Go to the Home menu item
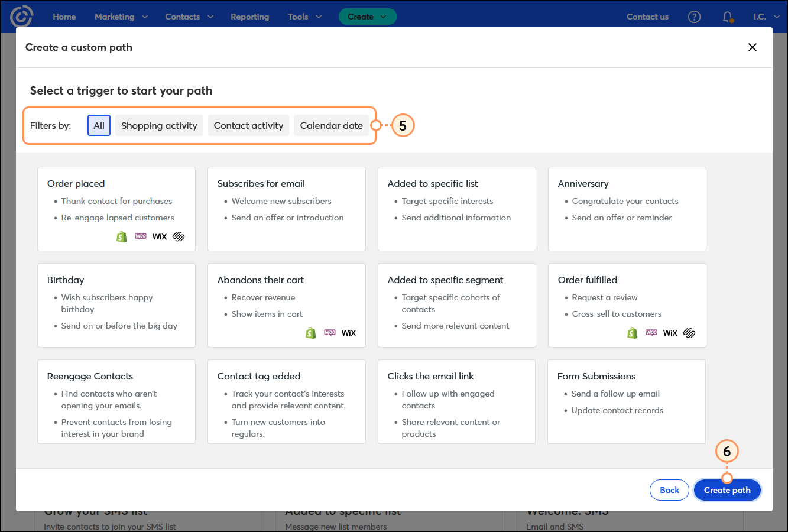 [x=64, y=17]
